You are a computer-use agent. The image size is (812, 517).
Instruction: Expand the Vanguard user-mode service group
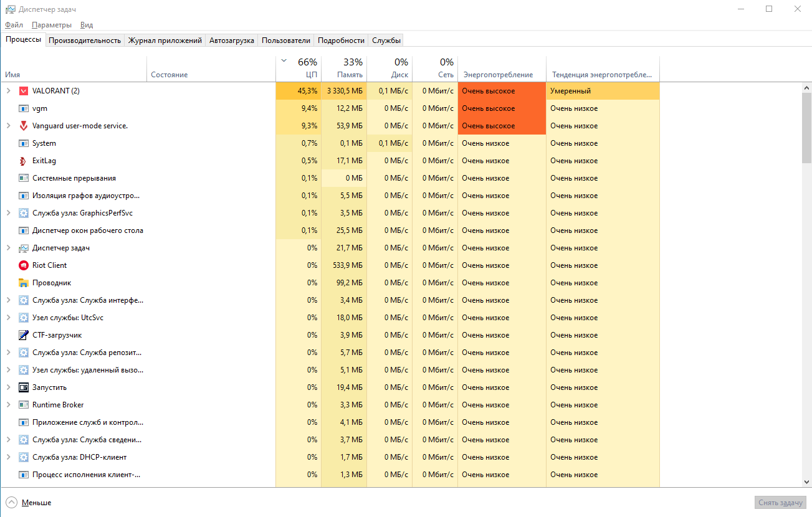click(x=8, y=126)
